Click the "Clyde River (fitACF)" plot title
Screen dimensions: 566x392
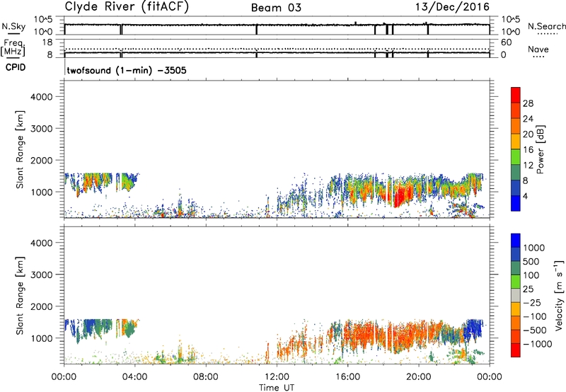(x=127, y=6)
